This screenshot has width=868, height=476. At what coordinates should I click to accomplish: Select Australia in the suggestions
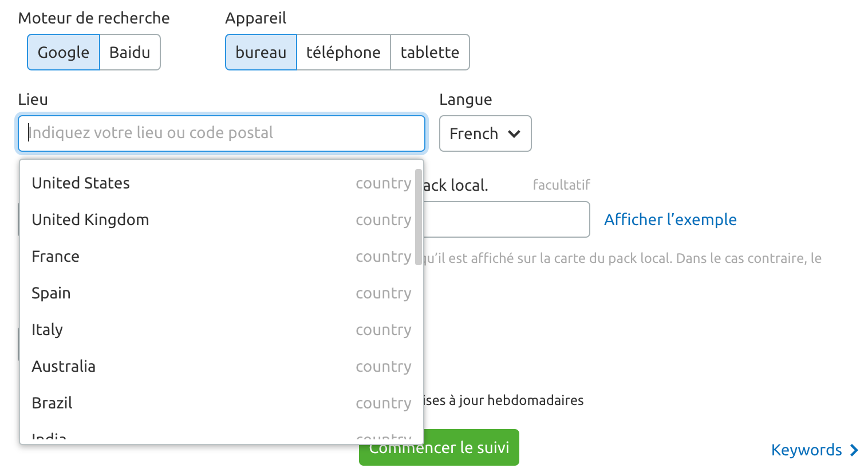tap(64, 367)
